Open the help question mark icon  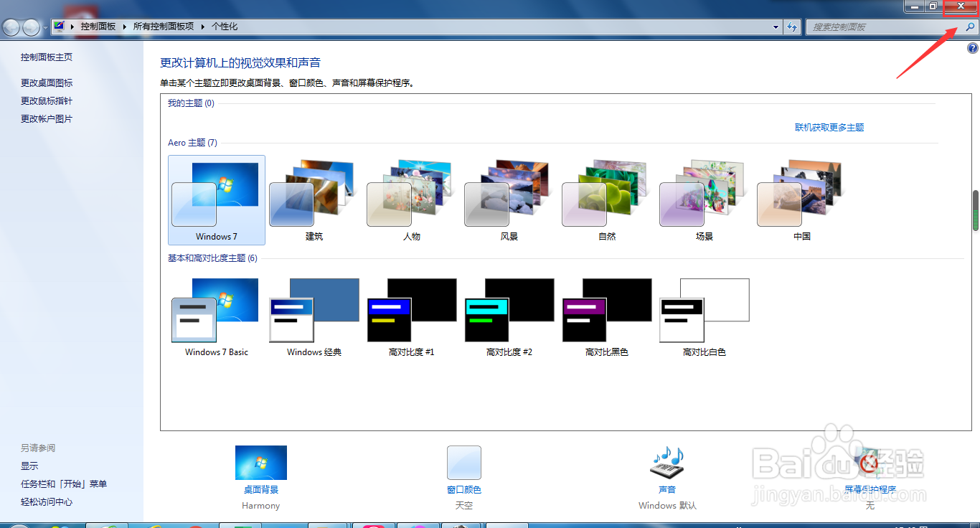click(973, 49)
